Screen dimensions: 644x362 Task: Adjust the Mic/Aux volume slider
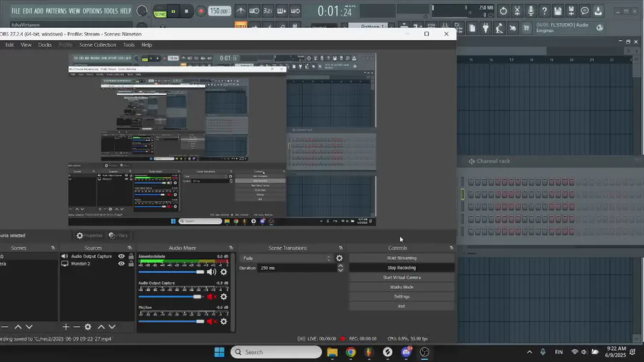(171, 321)
